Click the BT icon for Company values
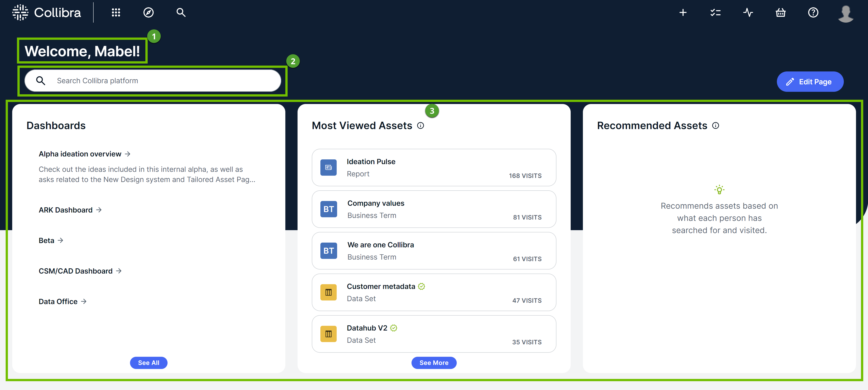 pos(329,209)
